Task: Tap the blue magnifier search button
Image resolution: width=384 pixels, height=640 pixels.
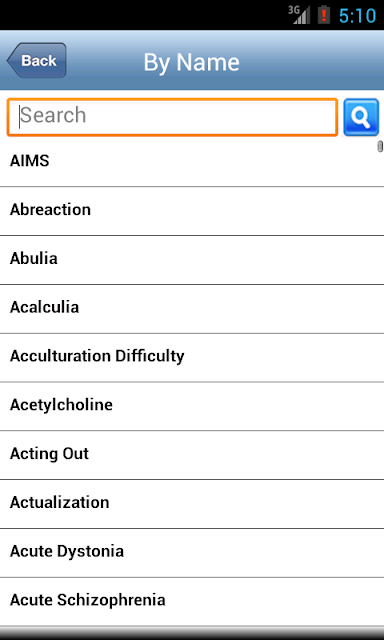Action: coord(361,117)
